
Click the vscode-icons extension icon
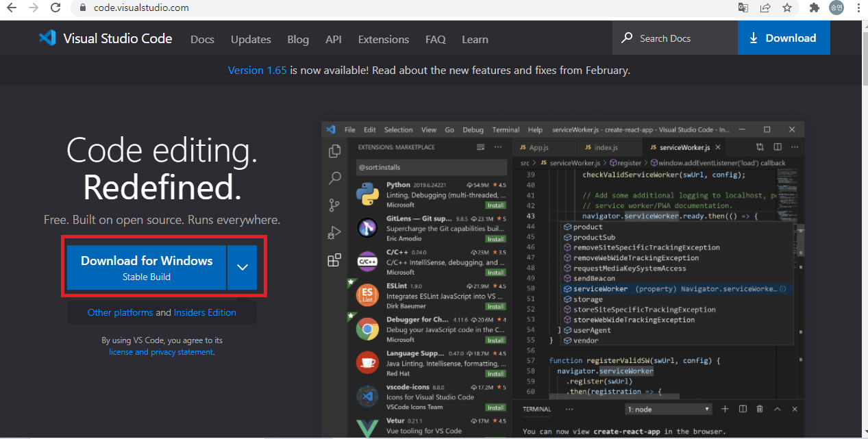coord(367,397)
